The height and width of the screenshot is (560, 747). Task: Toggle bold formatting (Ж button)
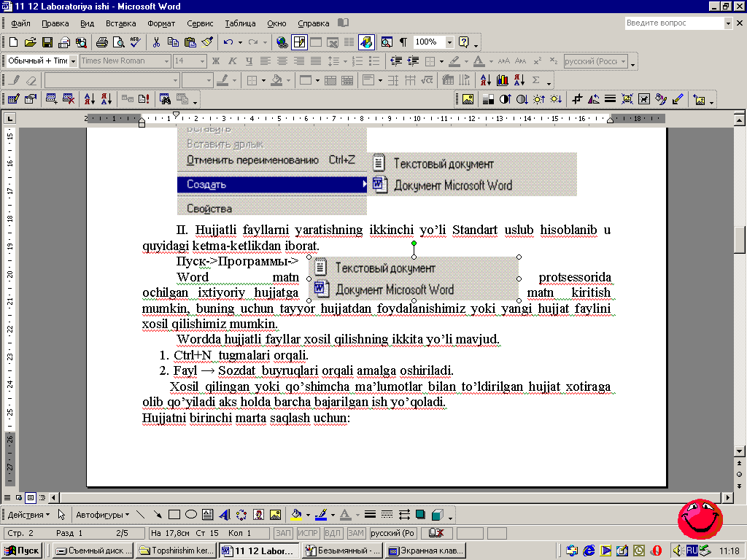pos(216,61)
